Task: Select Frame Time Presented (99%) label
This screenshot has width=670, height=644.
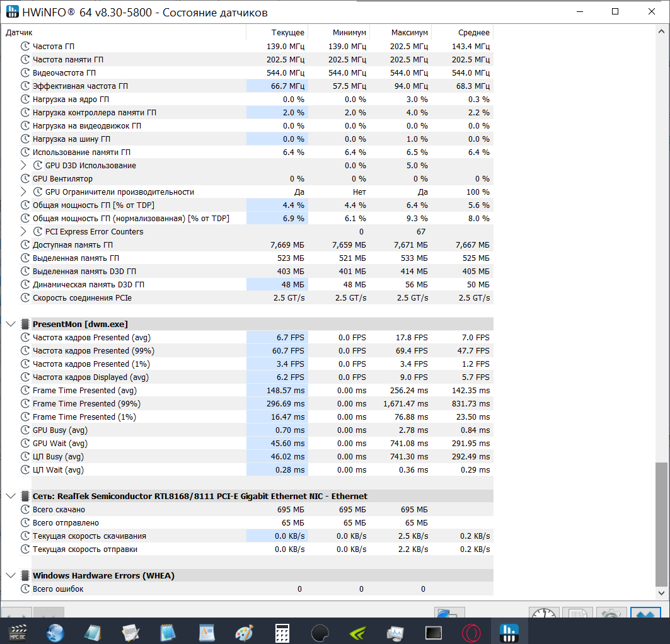Action: coord(86,403)
